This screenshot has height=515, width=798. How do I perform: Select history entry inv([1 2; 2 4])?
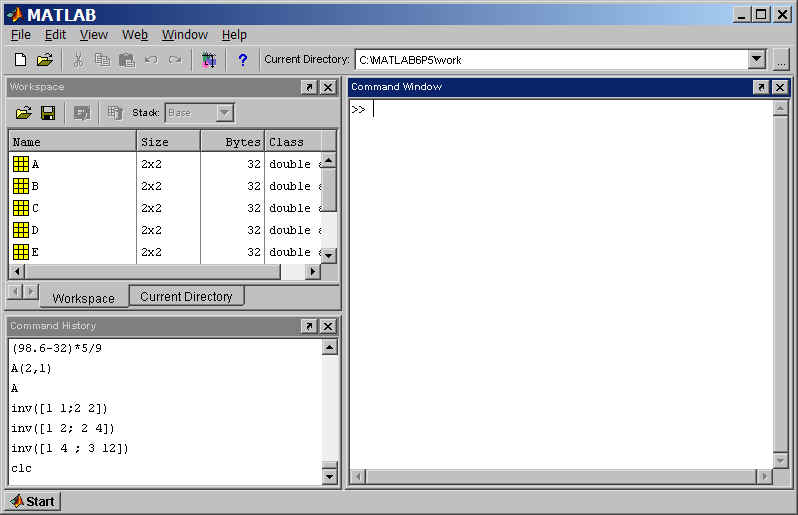pos(63,428)
